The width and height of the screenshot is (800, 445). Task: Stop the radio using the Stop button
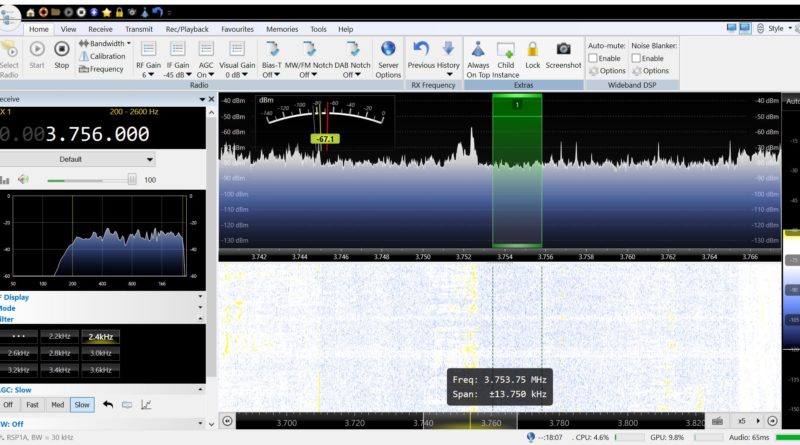(62, 55)
